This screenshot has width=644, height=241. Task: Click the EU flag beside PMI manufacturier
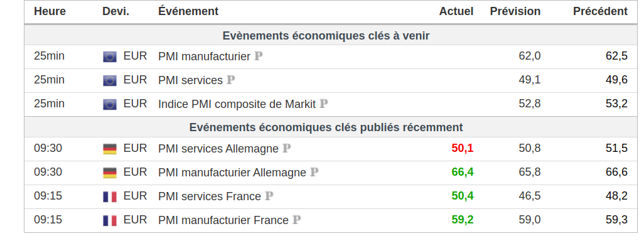(x=110, y=56)
